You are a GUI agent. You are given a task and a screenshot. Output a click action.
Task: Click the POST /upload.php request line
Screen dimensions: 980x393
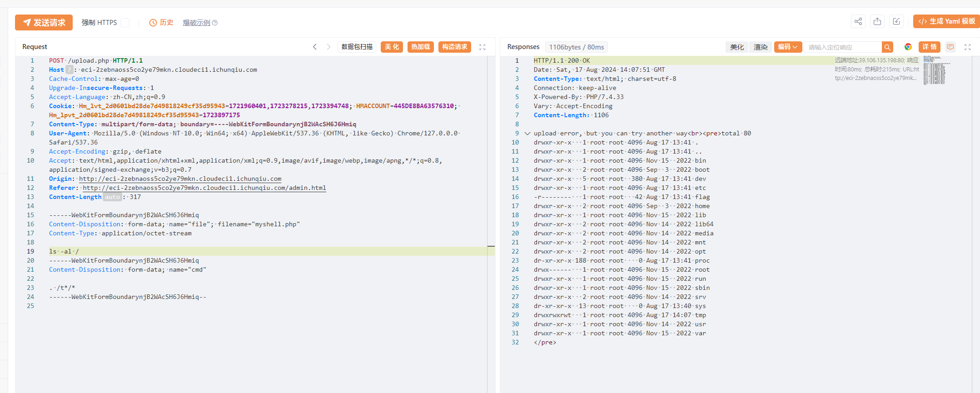point(96,60)
